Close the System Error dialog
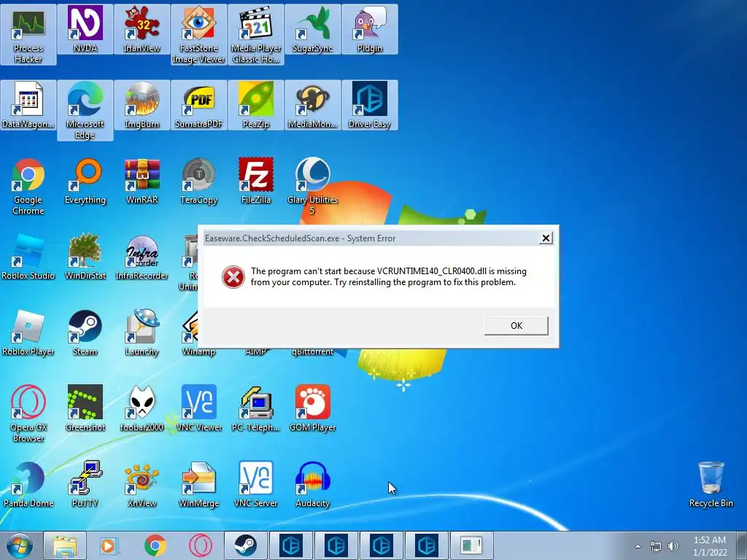747x560 pixels. click(546, 238)
